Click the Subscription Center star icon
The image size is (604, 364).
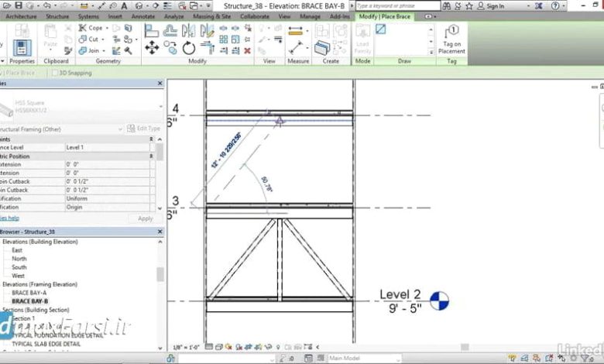[x=468, y=5]
